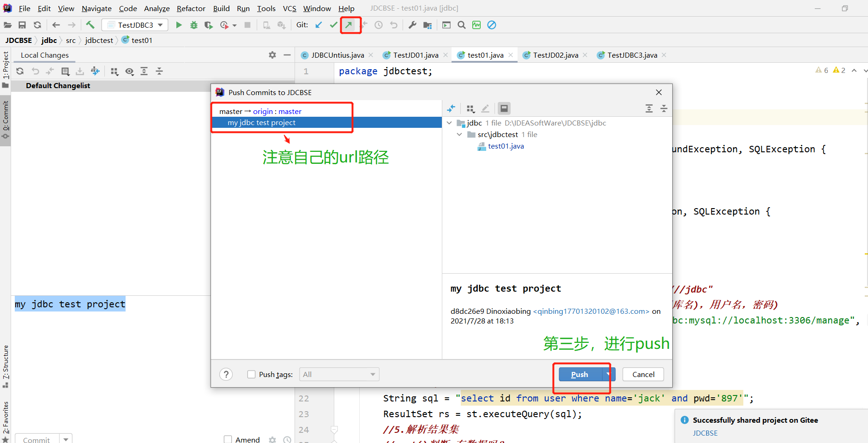
Task: Navigate back with left arrow
Action: pos(56,25)
